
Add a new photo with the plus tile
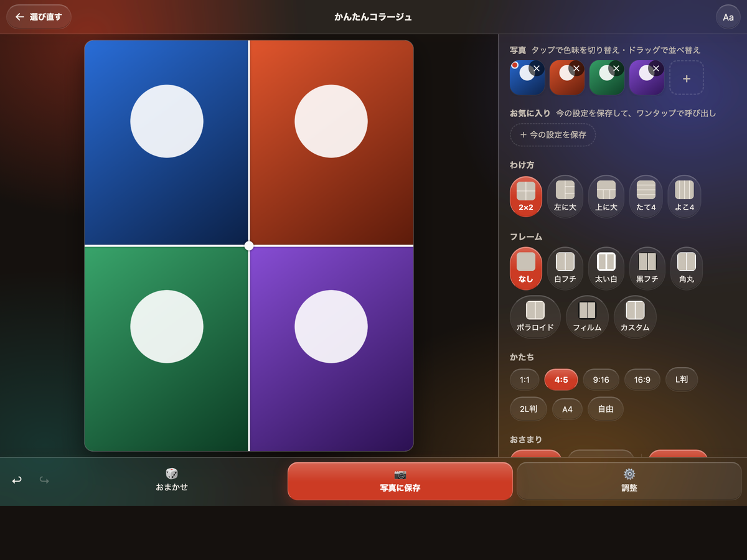[x=687, y=78]
